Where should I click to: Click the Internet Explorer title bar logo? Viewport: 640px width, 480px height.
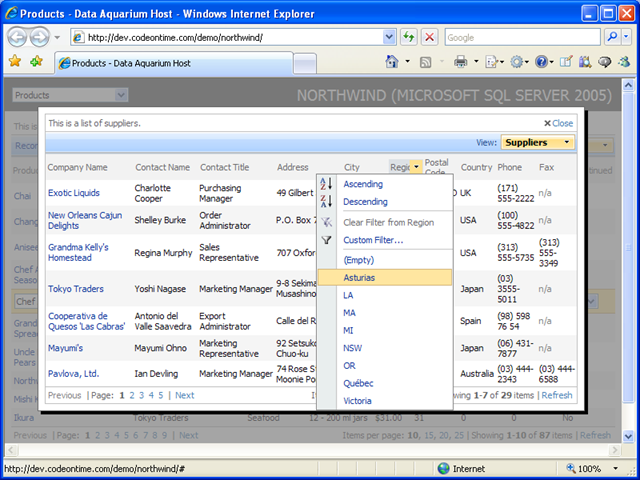click(11, 13)
